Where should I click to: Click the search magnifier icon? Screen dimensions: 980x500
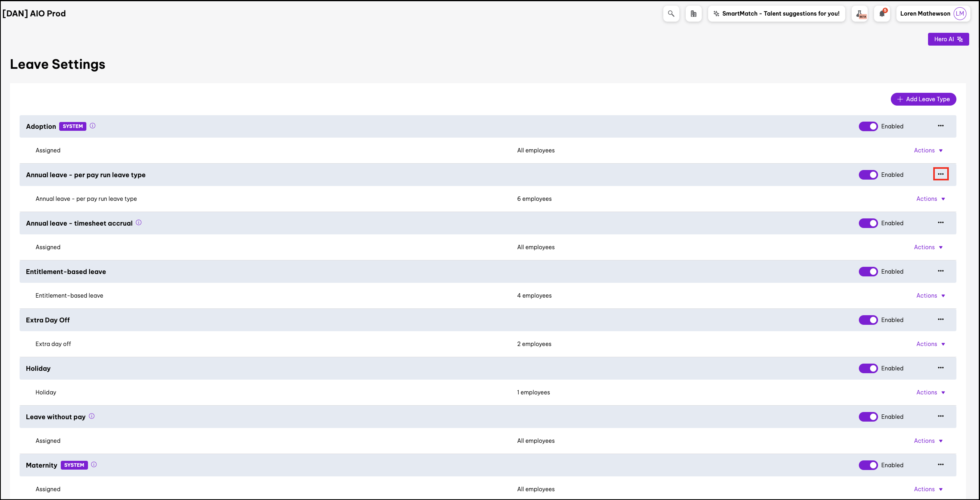click(x=671, y=14)
